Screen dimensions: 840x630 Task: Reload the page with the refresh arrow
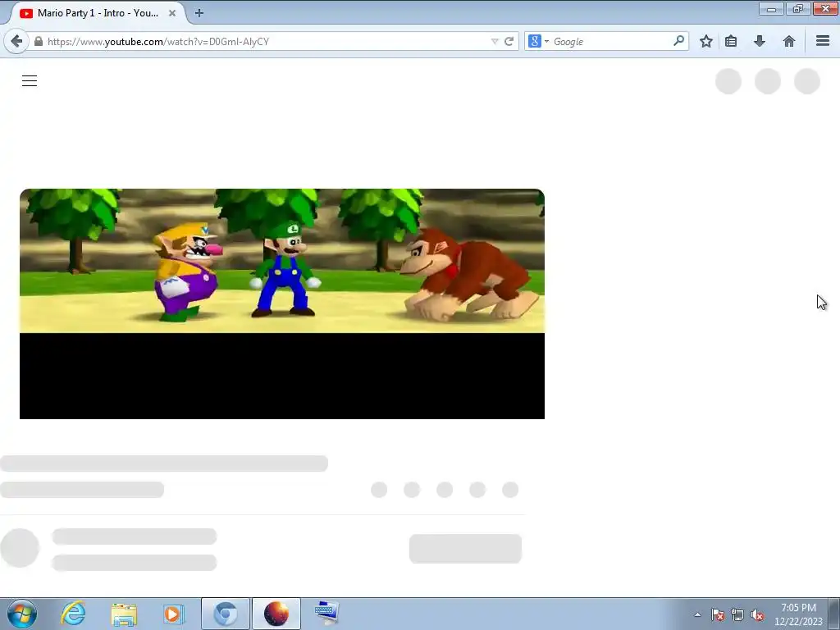[509, 41]
